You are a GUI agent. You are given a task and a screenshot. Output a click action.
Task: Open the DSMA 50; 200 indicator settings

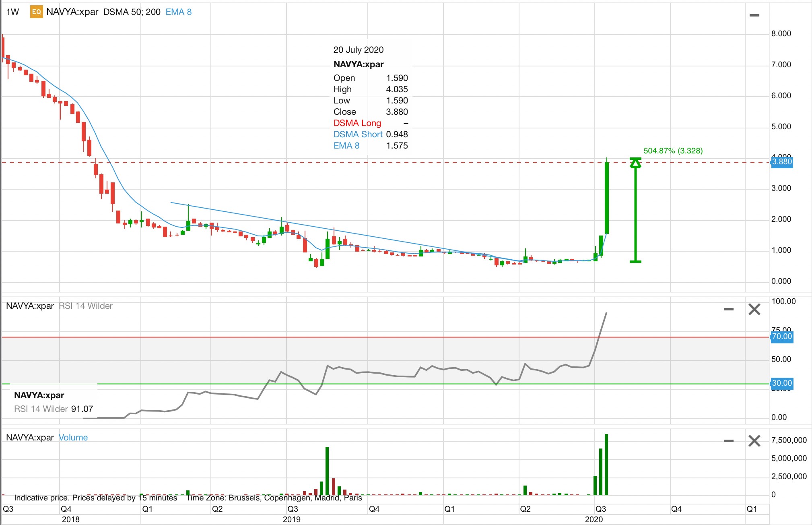(x=132, y=12)
